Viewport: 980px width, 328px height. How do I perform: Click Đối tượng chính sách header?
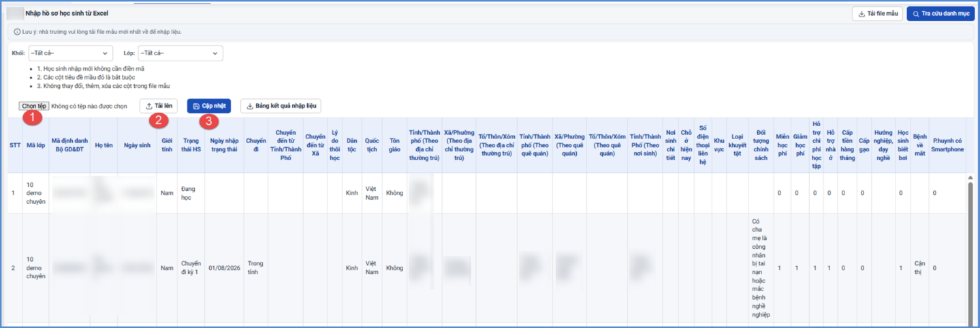[761, 145]
